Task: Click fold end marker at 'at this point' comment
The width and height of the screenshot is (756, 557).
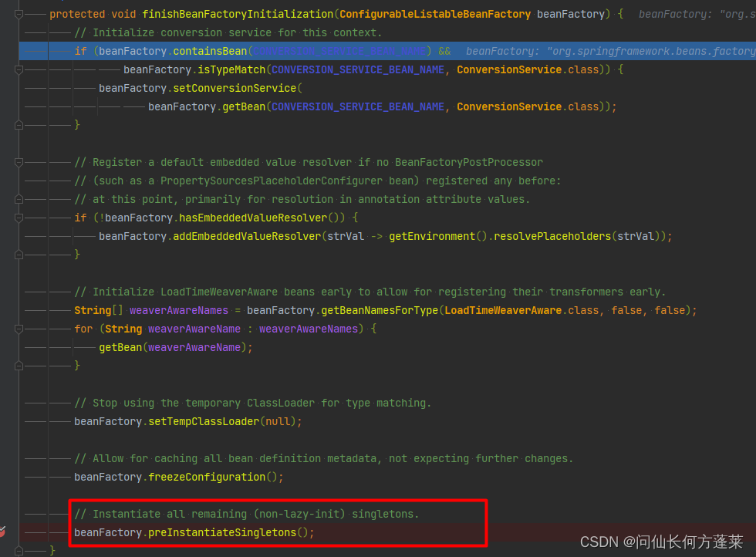Action: pos(19,199)
